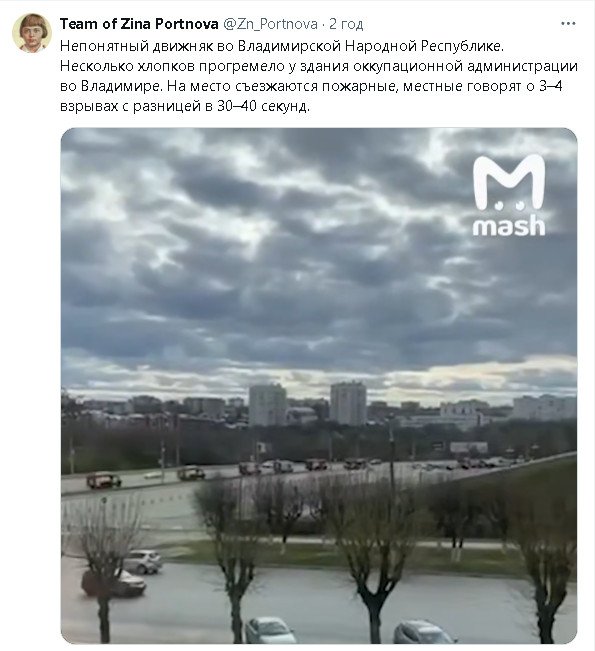595x651 pixels.
Task: Click the left tall tower block in video
Action: pos(268,405)
